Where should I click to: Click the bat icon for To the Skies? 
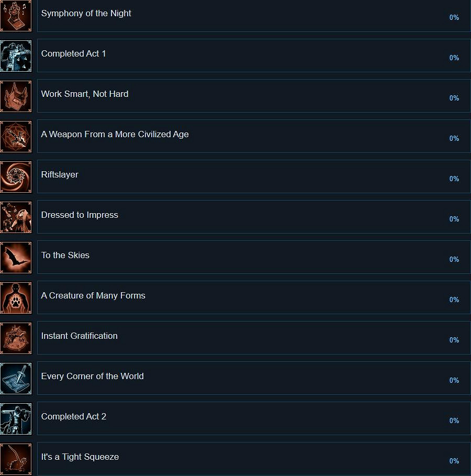[16, 257]
